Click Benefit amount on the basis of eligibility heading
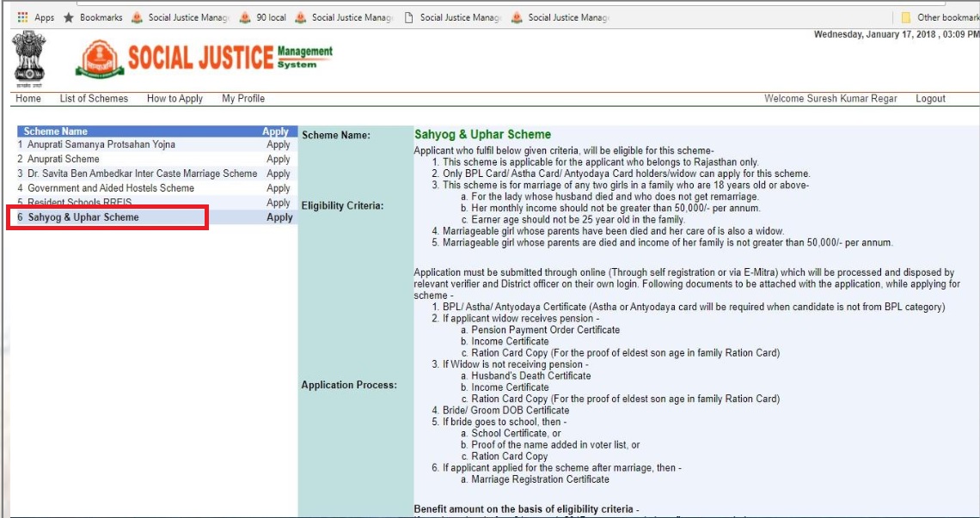 526,509
